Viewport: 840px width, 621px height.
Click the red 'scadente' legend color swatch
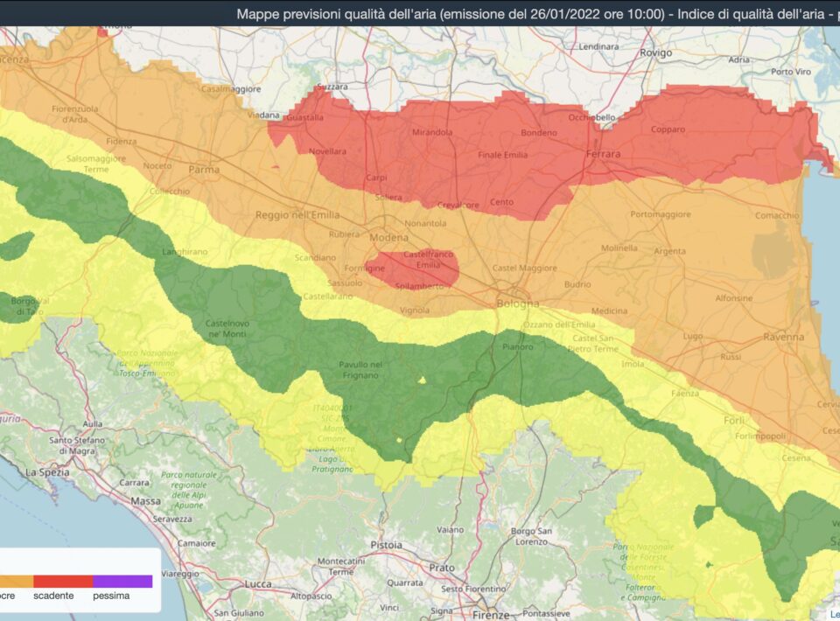[63, 581]
